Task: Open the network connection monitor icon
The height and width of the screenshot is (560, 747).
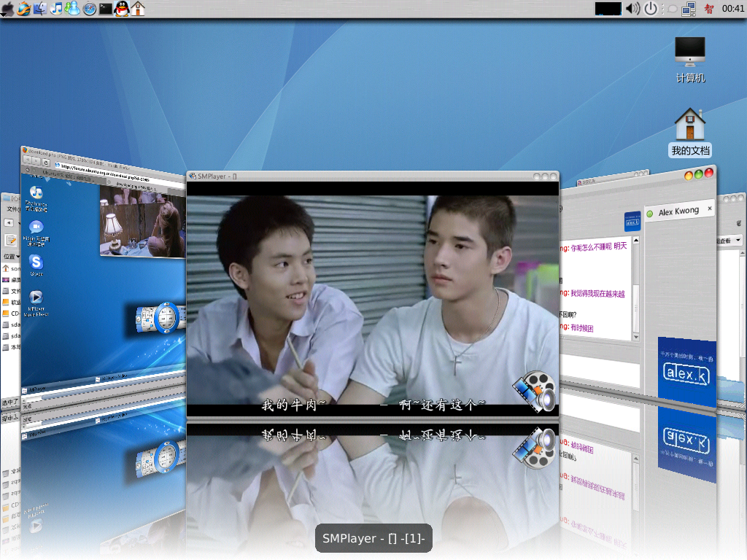Action: 689,9
